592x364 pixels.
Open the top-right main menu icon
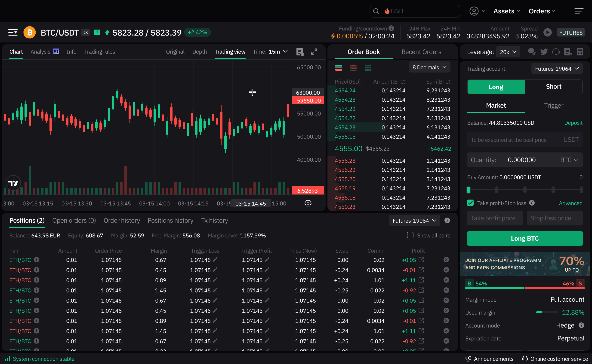(x=579, y=11)
